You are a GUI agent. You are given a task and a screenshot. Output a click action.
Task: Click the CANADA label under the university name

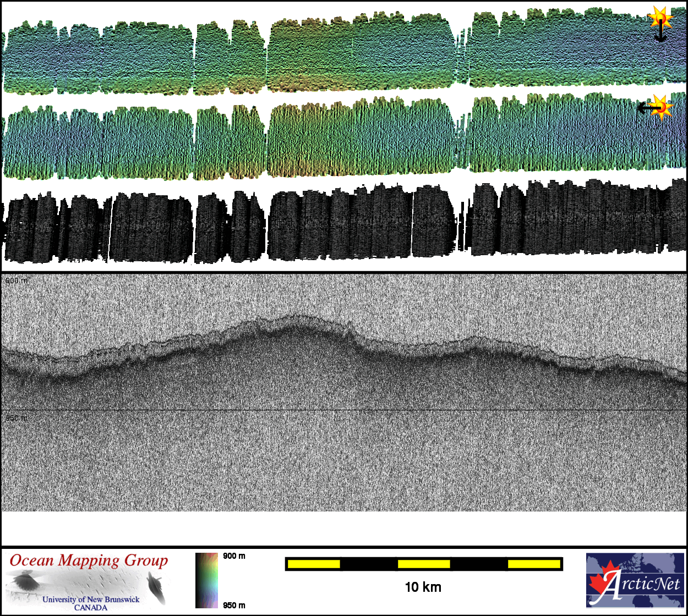(x=91, y=607)
